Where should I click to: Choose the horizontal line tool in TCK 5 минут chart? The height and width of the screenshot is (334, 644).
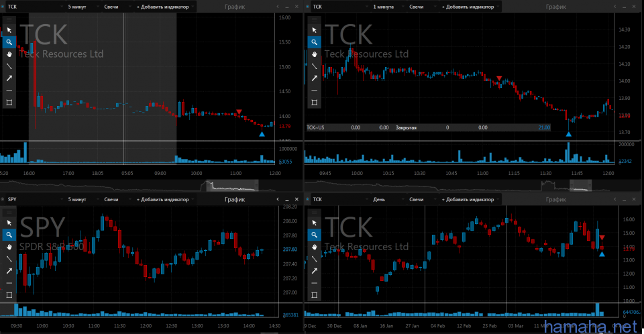tap(9, 91)
